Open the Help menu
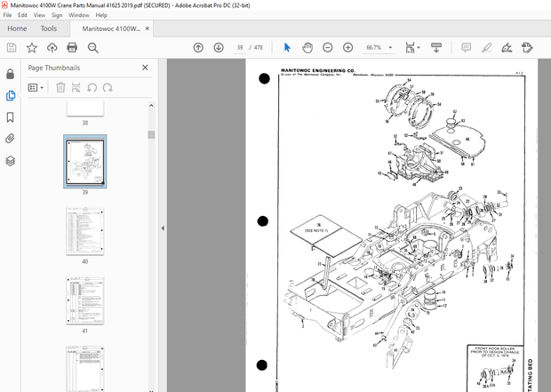551x392 pixels. point(101,15)
